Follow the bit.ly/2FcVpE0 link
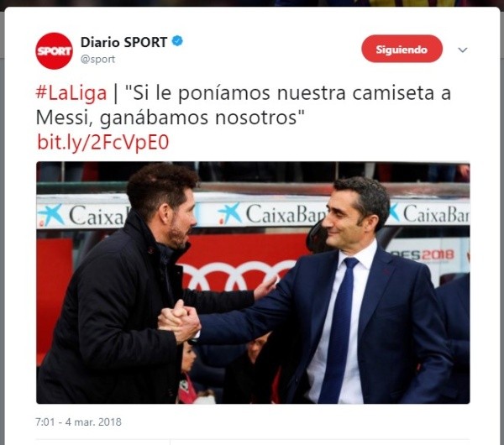Image resolution: width=504 pixels, height=445 pixels. pyautogui.click(x=102, y=142)
